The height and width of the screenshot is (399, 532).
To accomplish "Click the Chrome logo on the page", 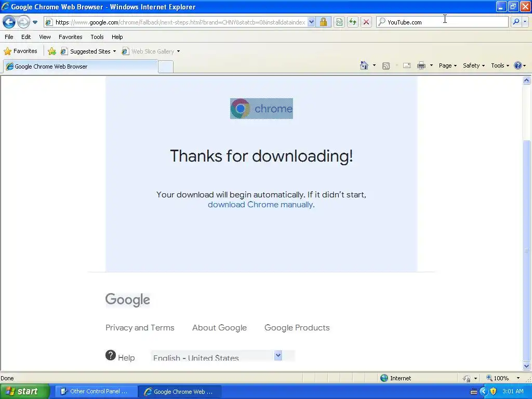I will (261, 109).
